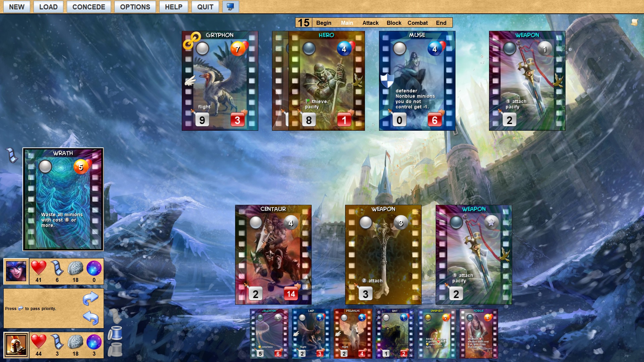This screenshot has height=362, width=644.
Task: Click the NEW game button
Action: tap(16, 7)
